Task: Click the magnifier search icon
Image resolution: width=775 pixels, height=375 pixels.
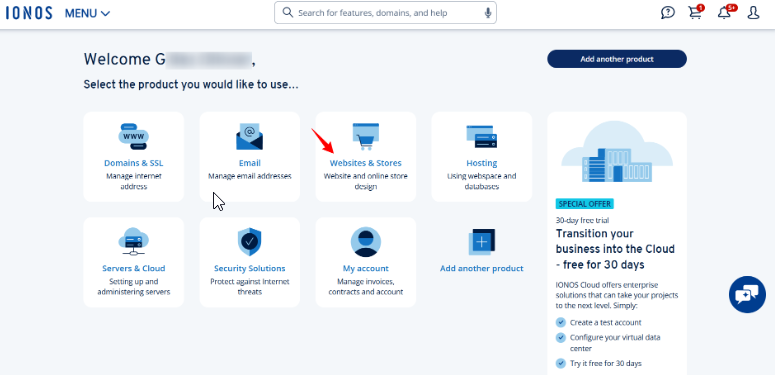Action: click(288, 12)
